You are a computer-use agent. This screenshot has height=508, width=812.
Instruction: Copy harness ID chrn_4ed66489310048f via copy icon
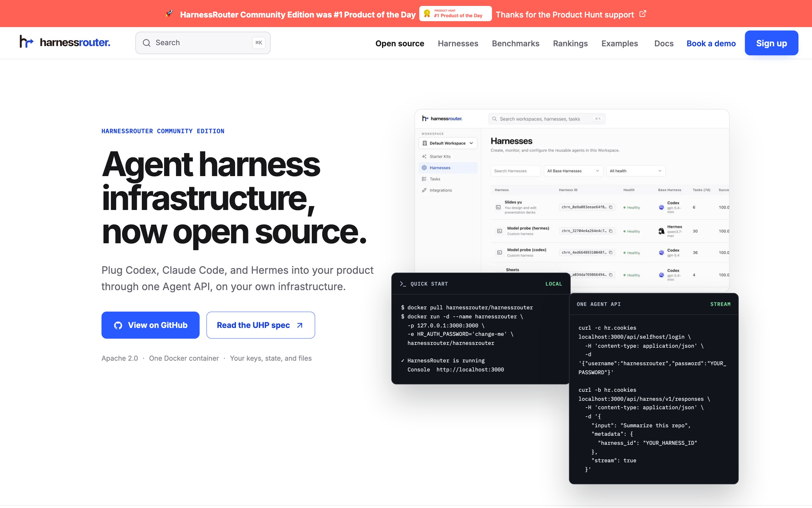[611, 253]
